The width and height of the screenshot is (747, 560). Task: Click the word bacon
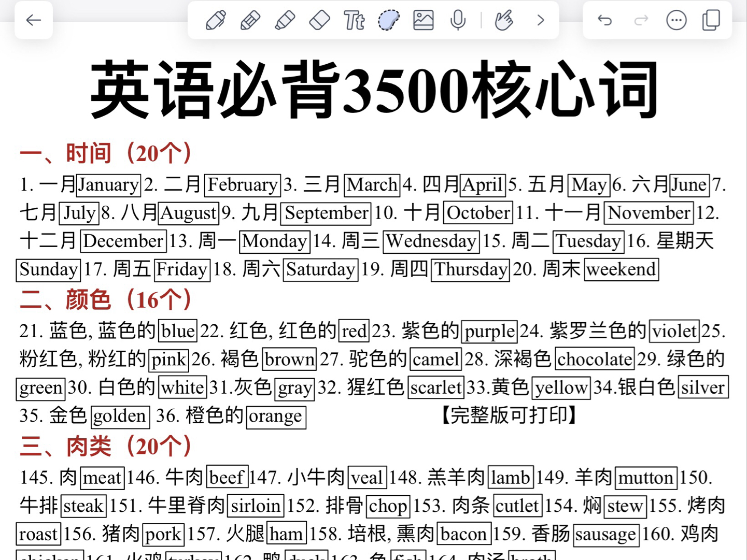(463, 535)
